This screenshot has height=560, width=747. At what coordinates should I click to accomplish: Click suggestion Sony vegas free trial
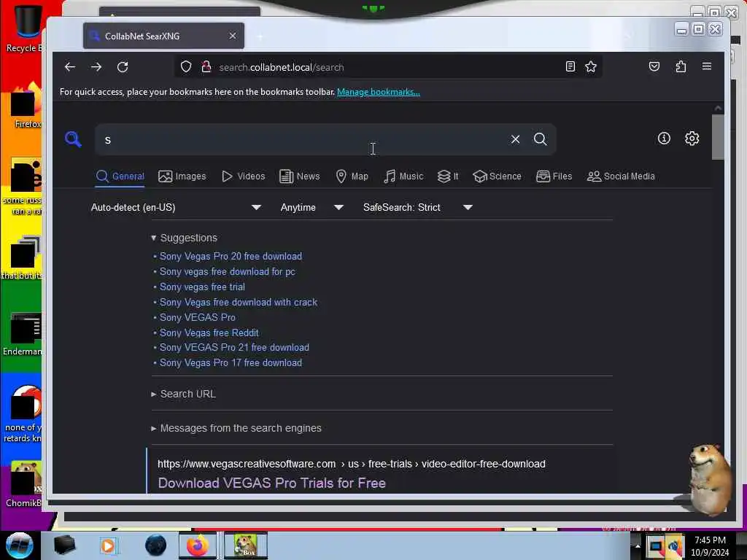click(x=202, y=287)
